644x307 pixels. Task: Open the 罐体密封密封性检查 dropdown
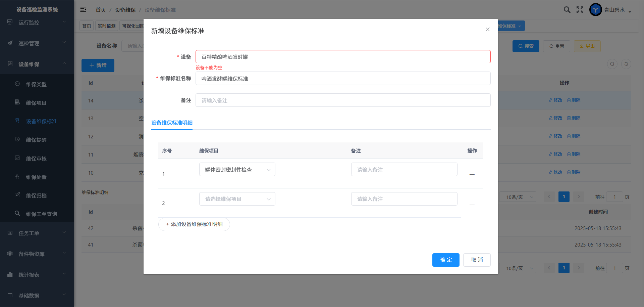point(237,170)
